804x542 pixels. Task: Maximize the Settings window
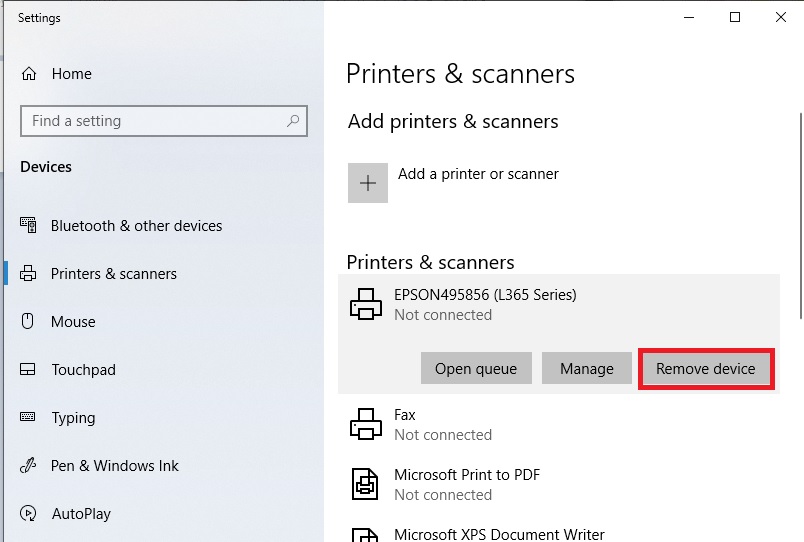tap(735, 17)
